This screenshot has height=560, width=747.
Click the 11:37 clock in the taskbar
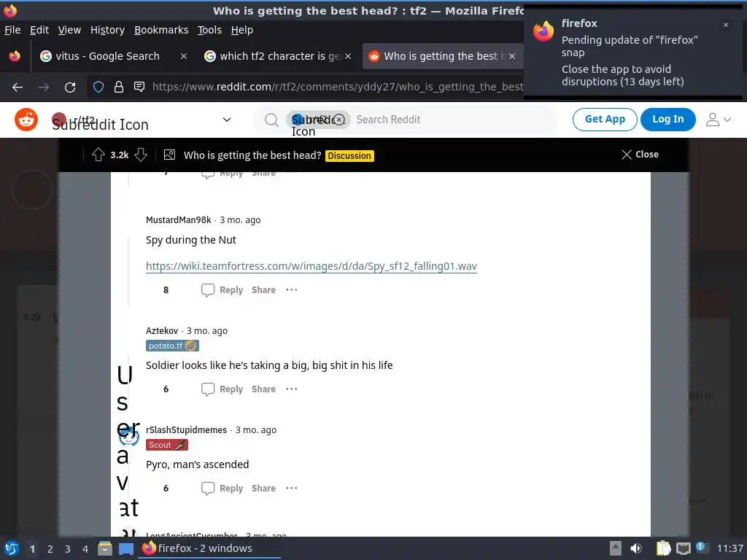729,548
